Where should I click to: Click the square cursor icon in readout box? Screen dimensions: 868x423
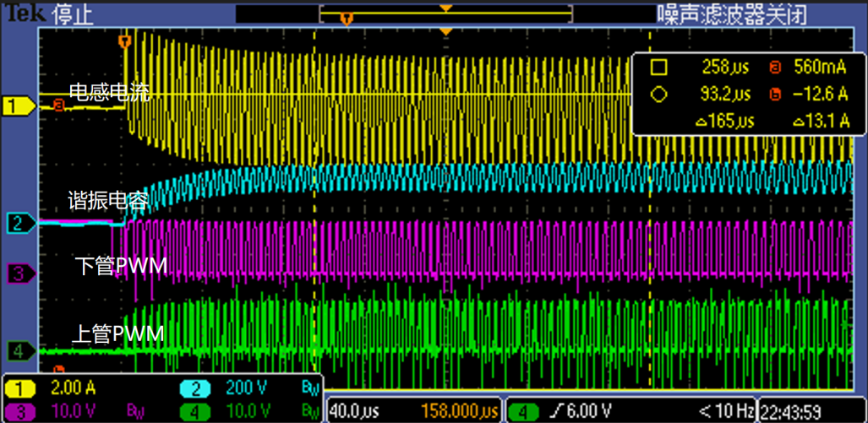pyautogui.click(x=658, y=68)
